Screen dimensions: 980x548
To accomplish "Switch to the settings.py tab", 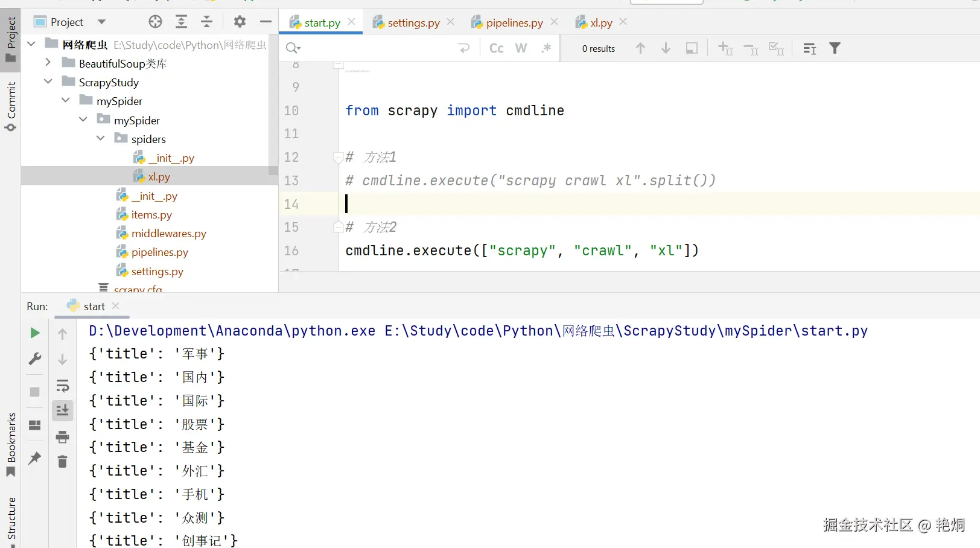I will point(413,23).
